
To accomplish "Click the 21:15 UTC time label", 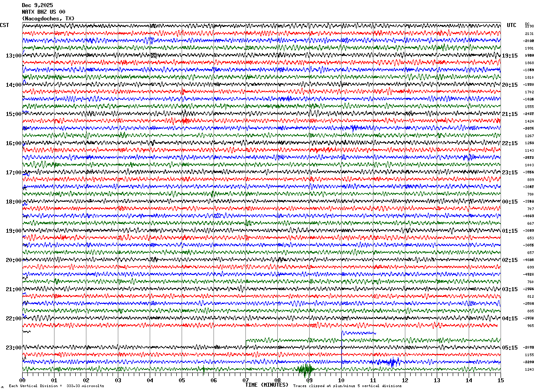I will (x=510, y=114).
